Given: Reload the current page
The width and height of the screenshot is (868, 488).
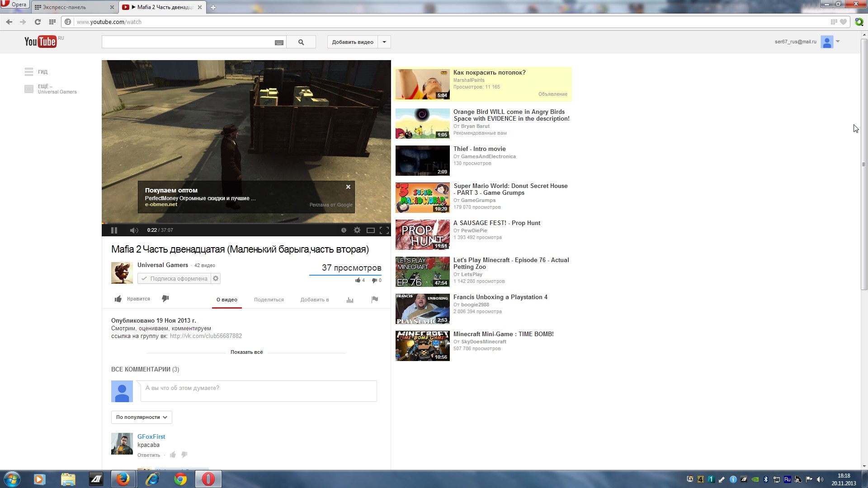Looking at the screenshot, I should [38, 22].
